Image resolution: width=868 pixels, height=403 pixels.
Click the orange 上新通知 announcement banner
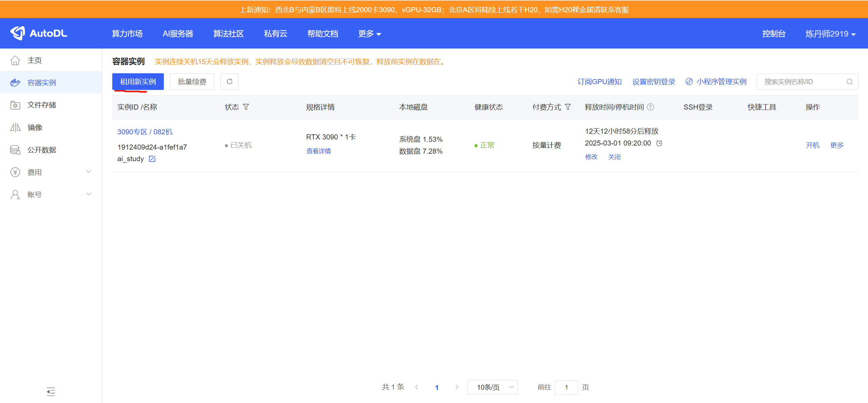434,9
